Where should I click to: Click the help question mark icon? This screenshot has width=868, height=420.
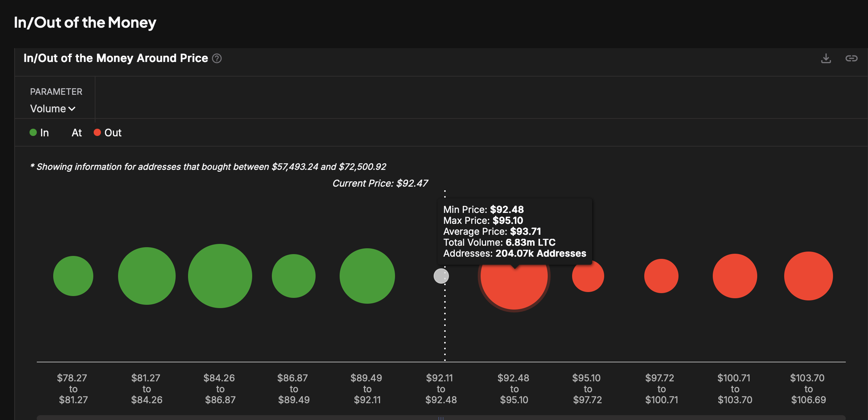(217, 58)
